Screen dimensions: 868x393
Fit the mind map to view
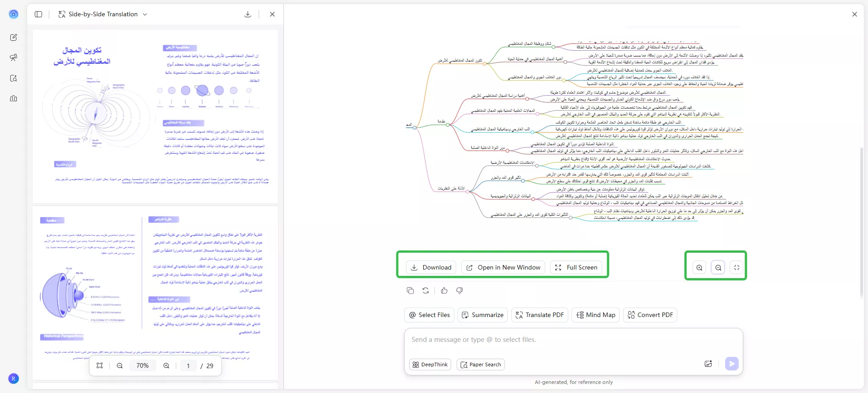click(x=737, y=268)
